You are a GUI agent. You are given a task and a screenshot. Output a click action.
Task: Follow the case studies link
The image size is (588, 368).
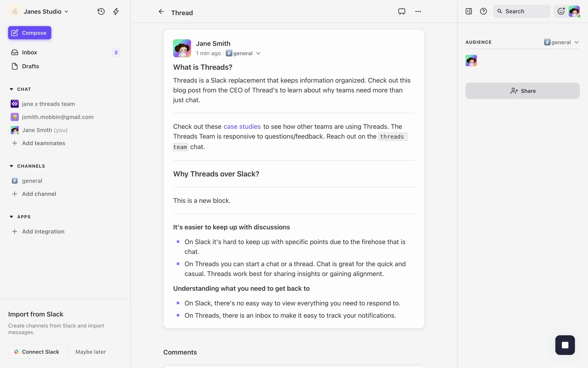coord(242,127)
